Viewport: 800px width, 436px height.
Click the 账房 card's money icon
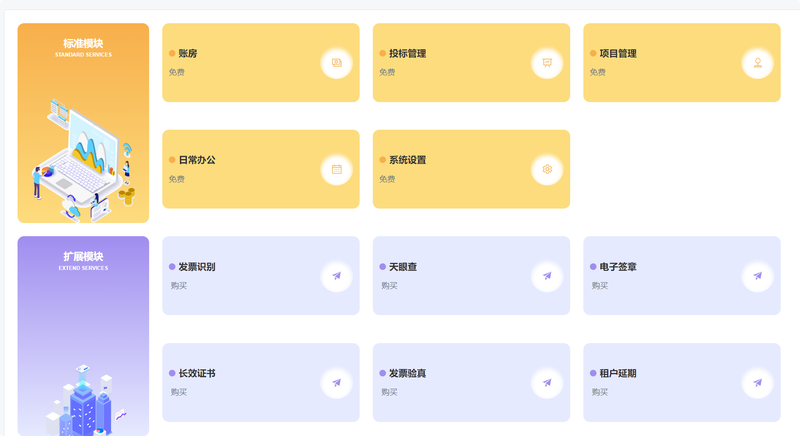(337, 63)
